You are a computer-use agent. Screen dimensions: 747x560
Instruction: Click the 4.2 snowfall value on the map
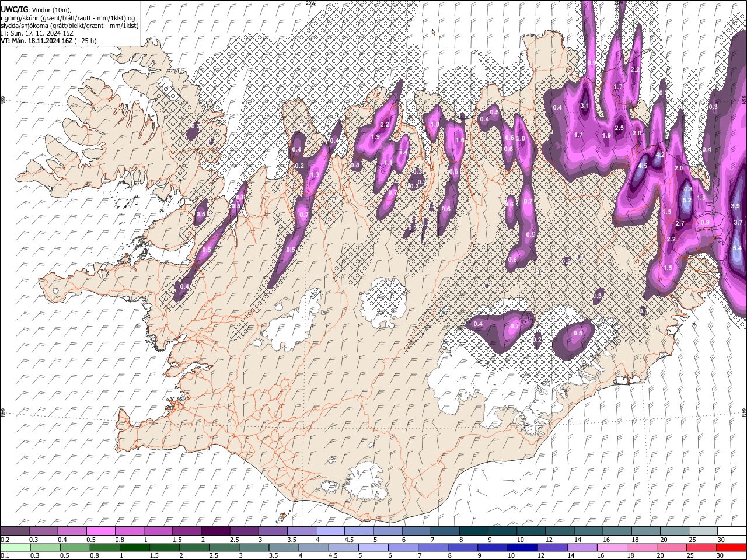click(x=660, y=155)
